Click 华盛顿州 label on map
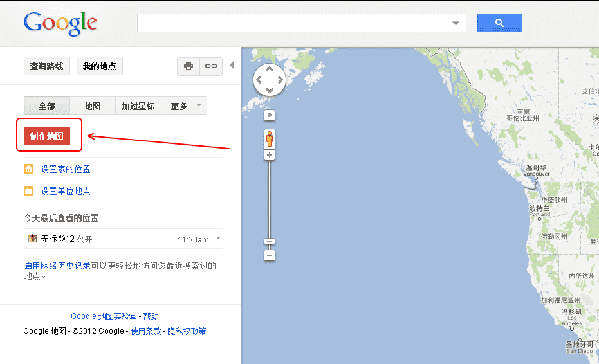This screenshot has width=599, height=364. 555,199
